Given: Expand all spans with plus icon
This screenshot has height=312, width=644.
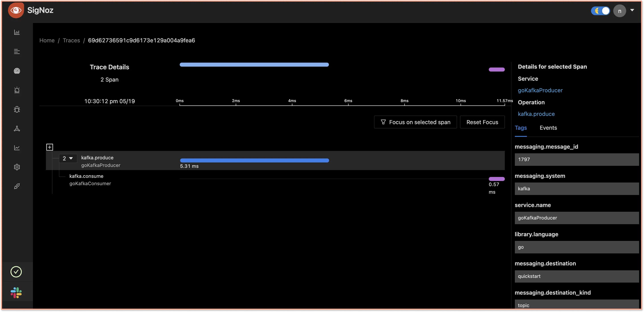Looking at the screenshot, I should coord(49,147).
